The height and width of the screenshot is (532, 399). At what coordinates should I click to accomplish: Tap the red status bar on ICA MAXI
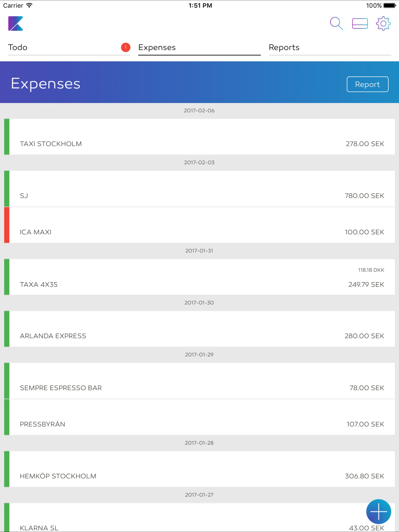click(7, 225)
